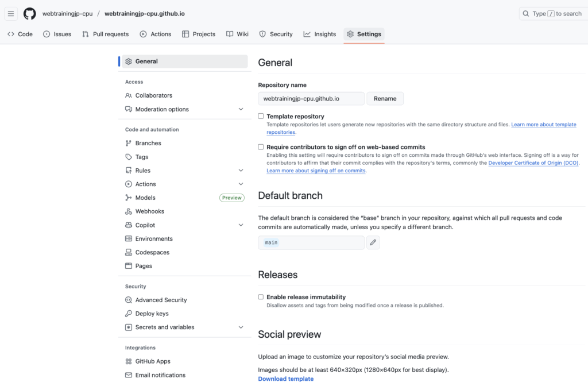588x382 pixels.
Task: Click the search box in header
Action: pos(551,13)
